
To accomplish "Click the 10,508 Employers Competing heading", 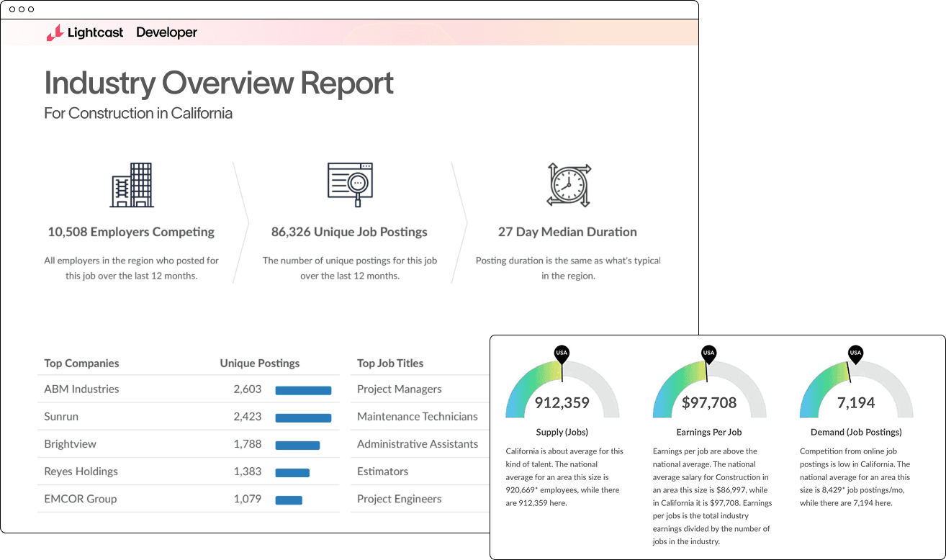I will click(131, 232).
